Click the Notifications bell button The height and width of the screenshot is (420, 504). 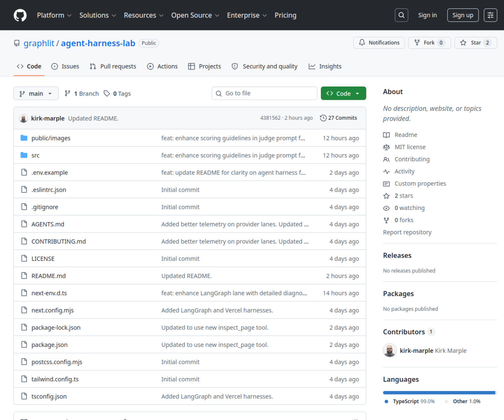pyautogui.click(x=379, y=43)
